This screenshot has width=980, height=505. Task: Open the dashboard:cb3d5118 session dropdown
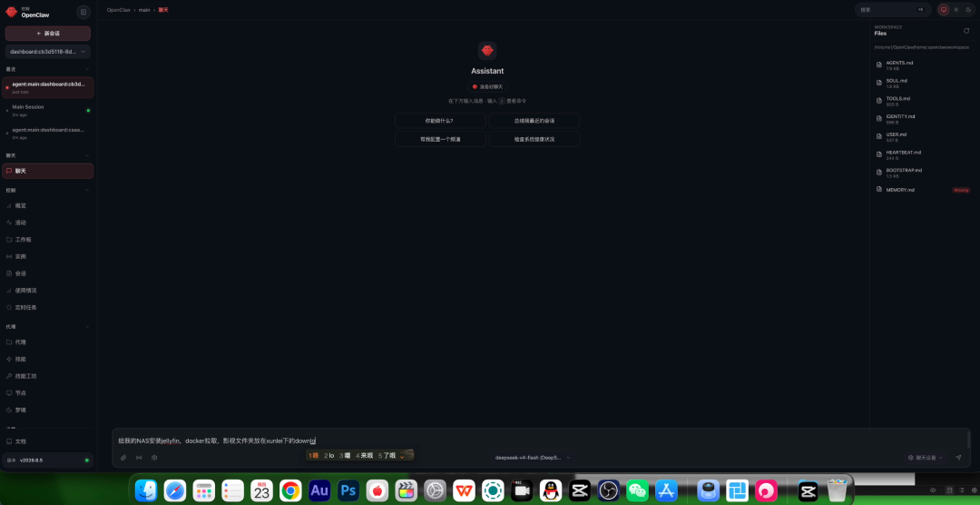point(47,51)
